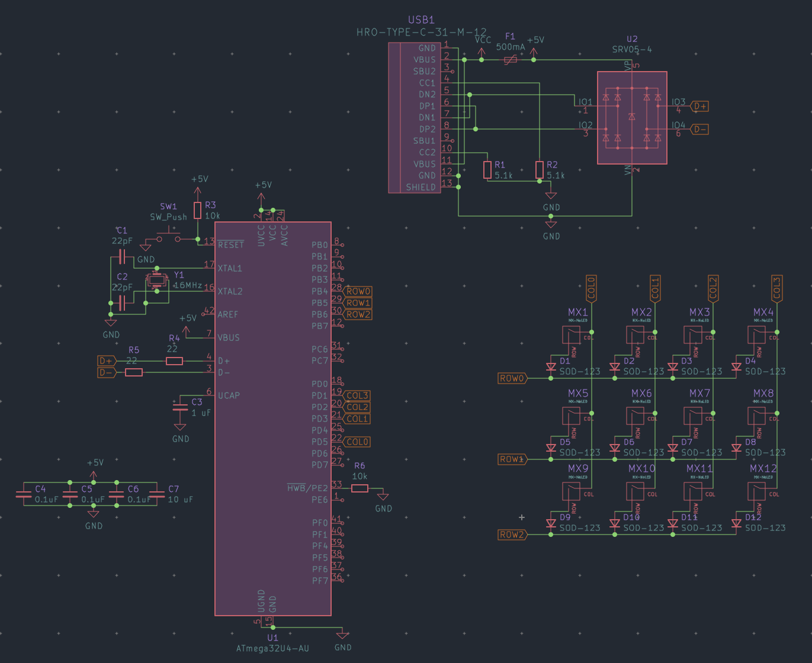Select the Y1 16MHz crystal symbol
This screenshot has height=663, width=812.
pyautogui.click(x=156, y=280)
